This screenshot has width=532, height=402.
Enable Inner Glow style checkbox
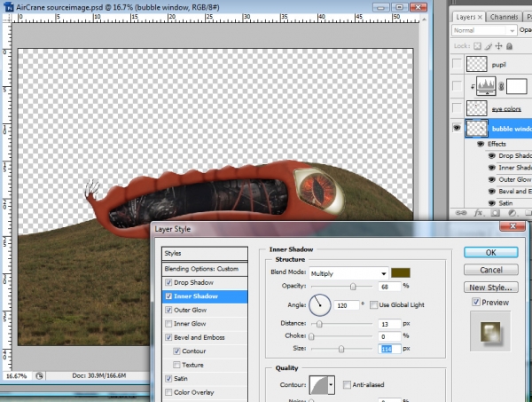(x=168, y=324)
